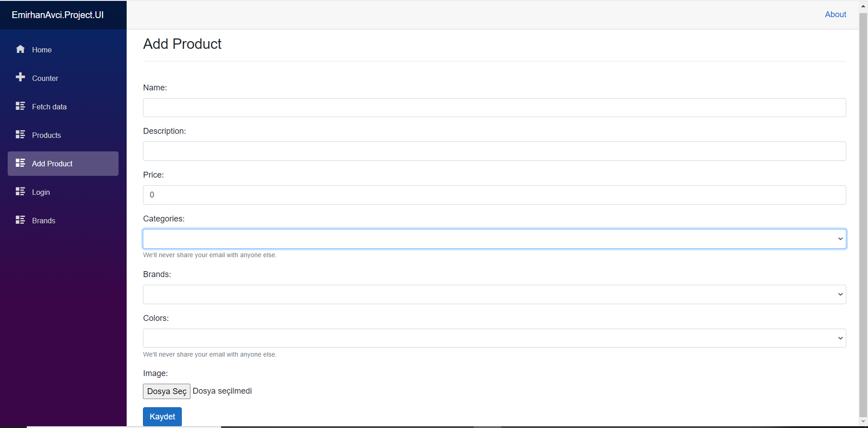
Task: Click the EmirhanAvci.Project.UI brand text
Action: point(57,14)
